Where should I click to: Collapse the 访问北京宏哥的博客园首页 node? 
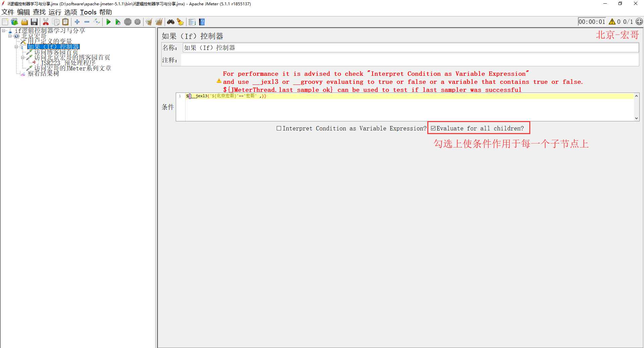[x=22, y=57]
